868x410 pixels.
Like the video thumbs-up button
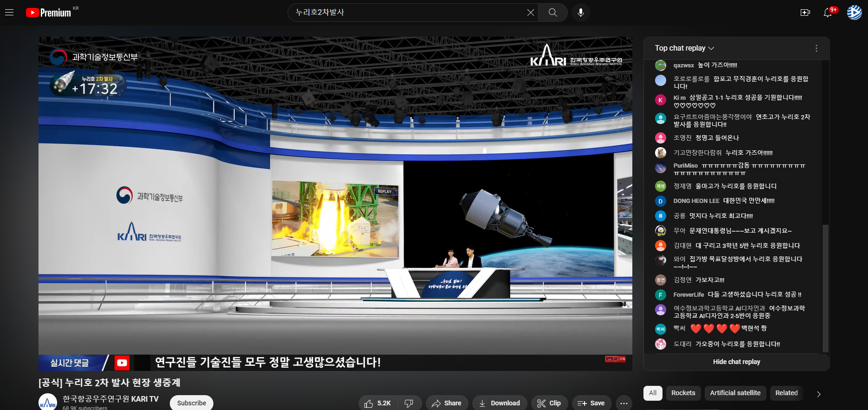pos(378,403)
